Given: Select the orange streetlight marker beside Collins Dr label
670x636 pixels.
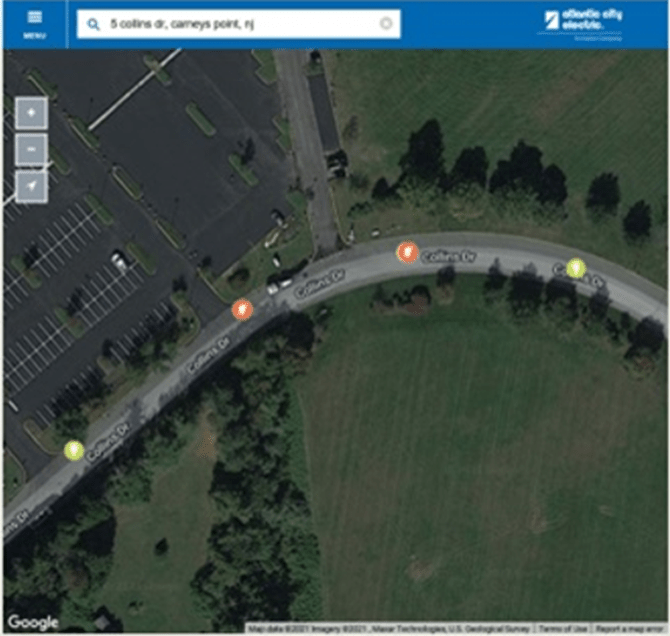Looking at the screenshot, I should pos(407,252).
